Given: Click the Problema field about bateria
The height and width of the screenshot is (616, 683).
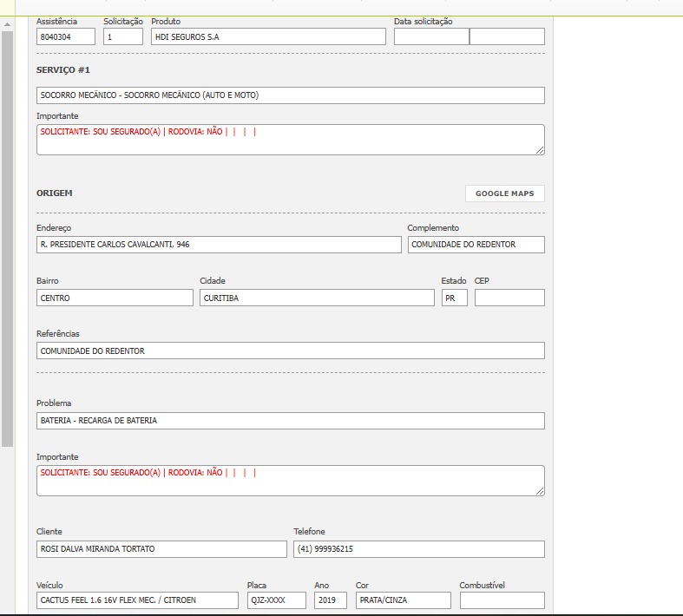Looking at the screenshot, I should click(x=290, y=421).
